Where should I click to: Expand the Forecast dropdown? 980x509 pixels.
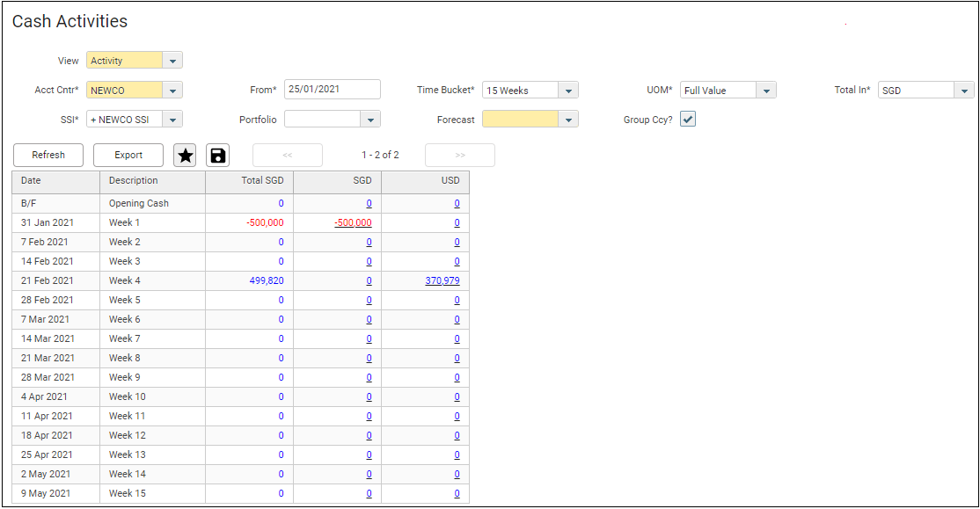568,120
